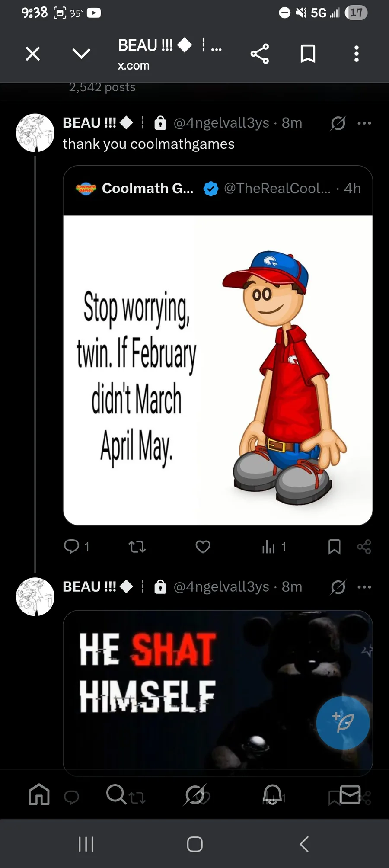Go to the Home tab
This screenshot has width=389, height=868.
pyautogui.click(x=39, y=794)
